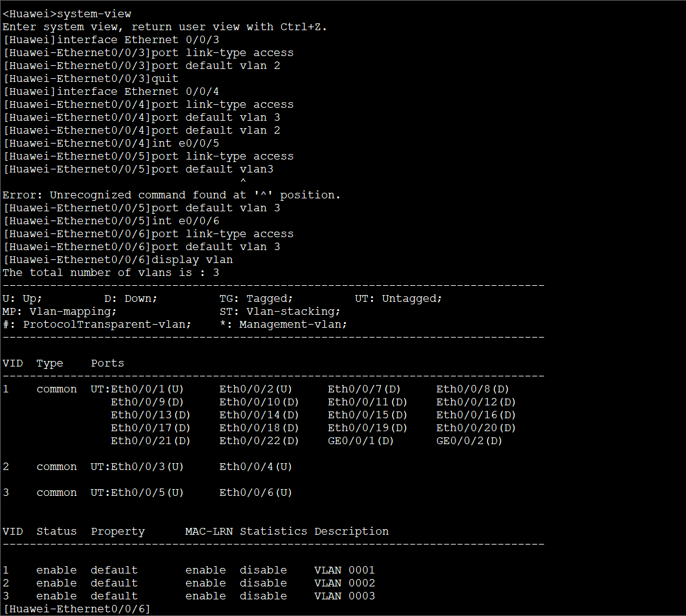Click the 'U: Up;' legend entry
Image resolution: width=686 pixels, height=616 pixels.
pos(22,299)
